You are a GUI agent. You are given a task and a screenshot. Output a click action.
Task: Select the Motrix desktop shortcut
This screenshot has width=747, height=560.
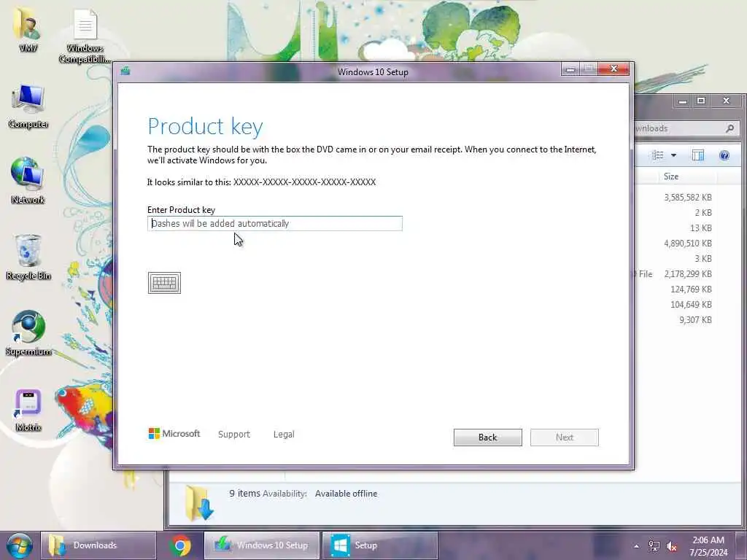click(28, 410)
